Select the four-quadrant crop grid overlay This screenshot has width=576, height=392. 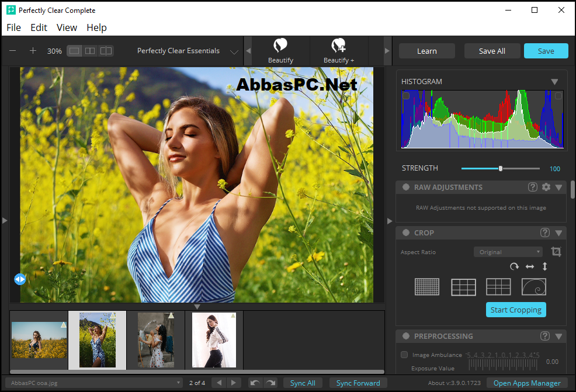[x=498, y=287]
